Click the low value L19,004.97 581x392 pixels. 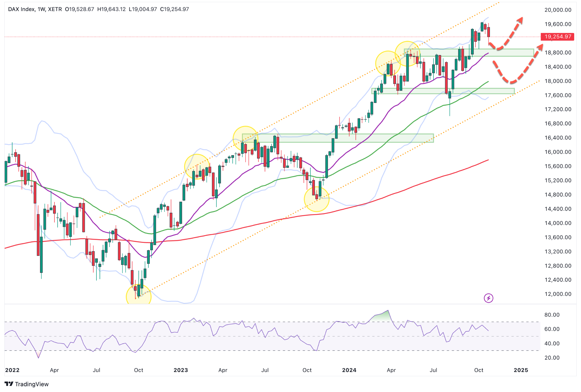point(143,9)
